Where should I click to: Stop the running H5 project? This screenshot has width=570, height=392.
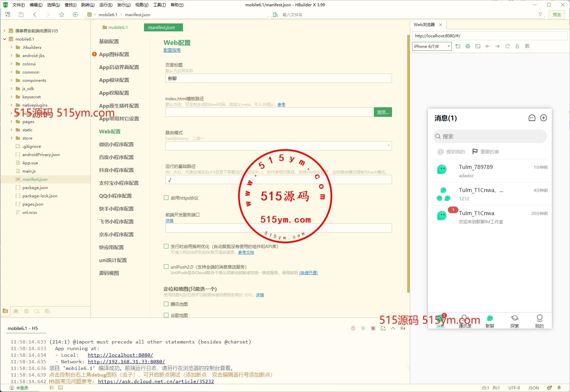pyautogui.click(x=373, y=328)
